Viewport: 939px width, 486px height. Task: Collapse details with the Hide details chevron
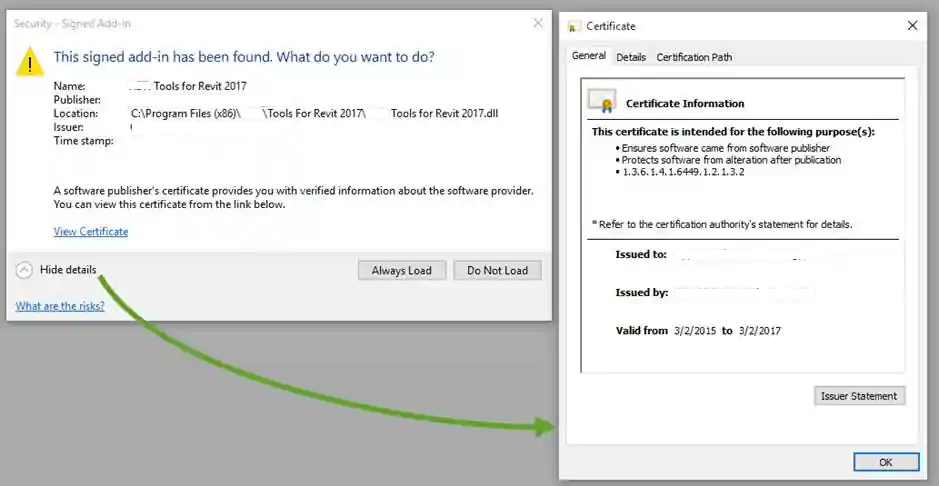pyautogui.click(x=25, y=270)
